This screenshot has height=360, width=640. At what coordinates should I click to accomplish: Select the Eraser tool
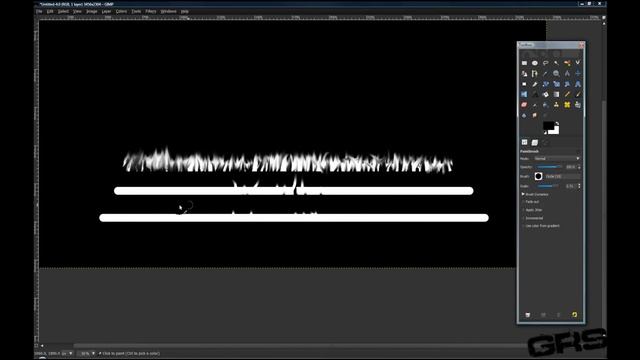click(524, 105)
